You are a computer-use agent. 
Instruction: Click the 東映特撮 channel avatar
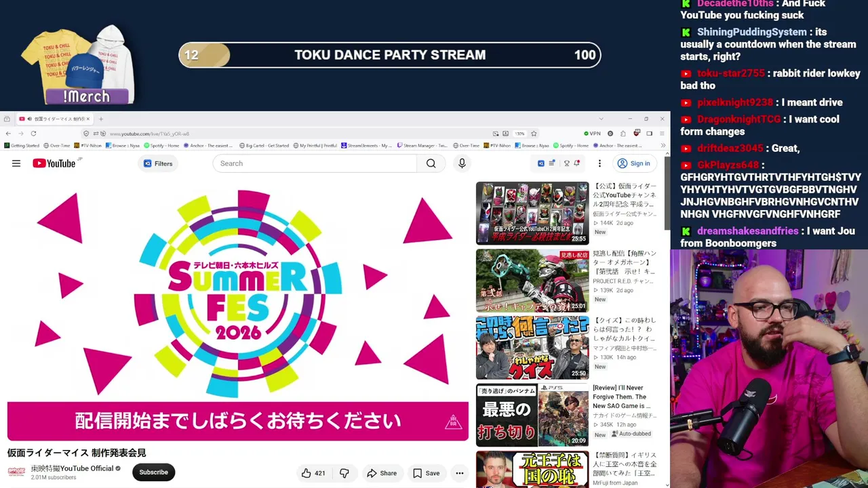[16, 472]
